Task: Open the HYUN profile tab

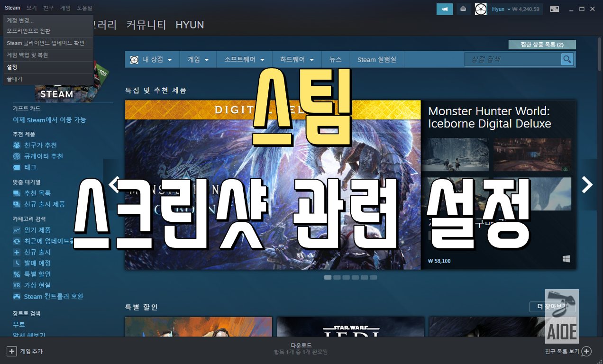Action: [x=190, y=25]
